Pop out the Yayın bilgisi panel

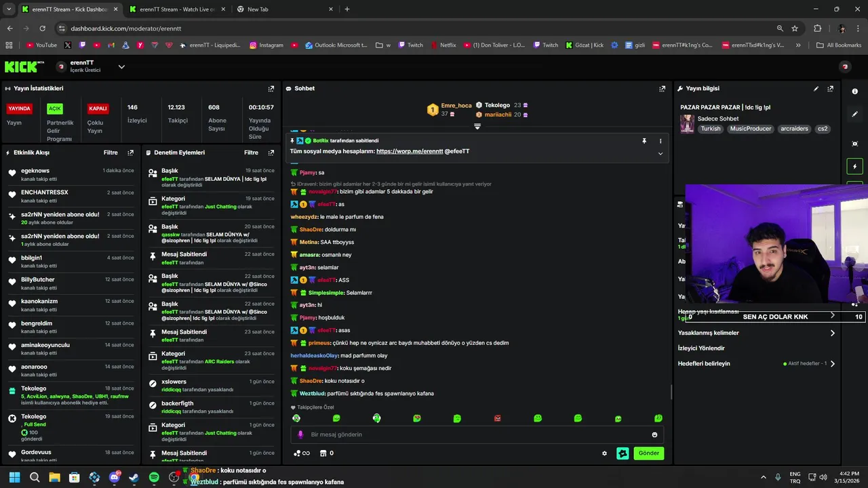[x=830, y=89]
